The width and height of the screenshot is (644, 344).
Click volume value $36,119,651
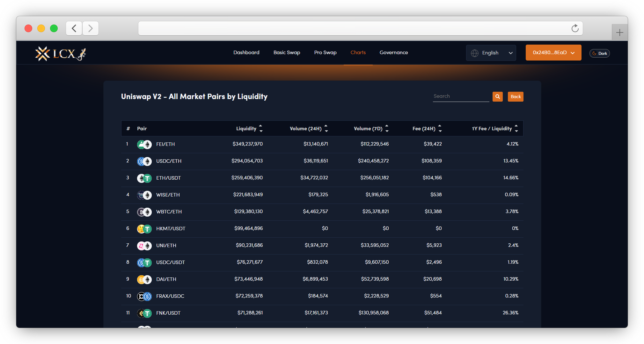point(316,161)
